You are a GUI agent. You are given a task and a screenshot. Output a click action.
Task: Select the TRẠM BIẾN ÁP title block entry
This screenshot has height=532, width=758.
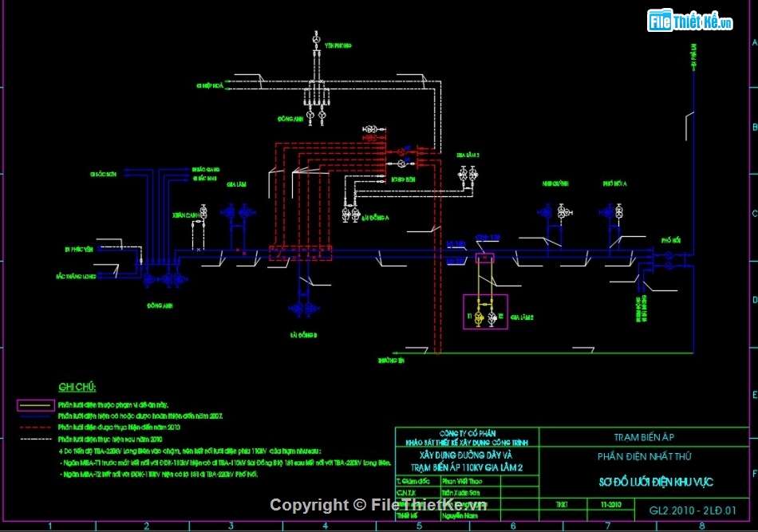click(x=644, y=435)
